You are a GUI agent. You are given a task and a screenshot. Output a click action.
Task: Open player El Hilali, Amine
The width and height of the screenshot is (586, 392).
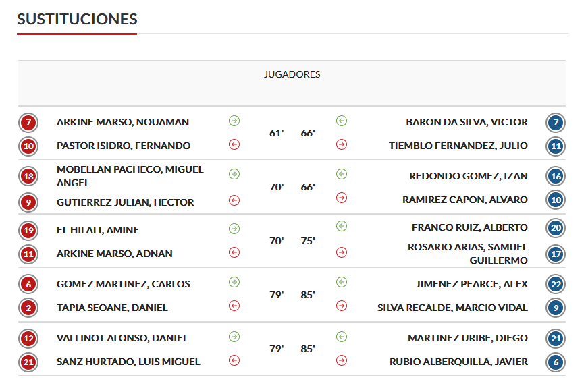tap(98, 230)
